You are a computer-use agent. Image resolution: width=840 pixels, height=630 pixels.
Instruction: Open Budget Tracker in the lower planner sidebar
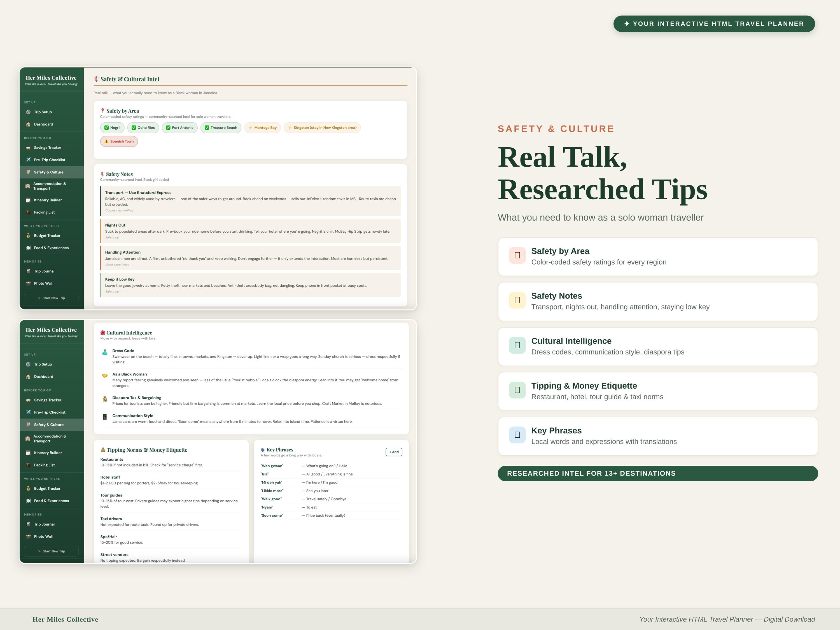point(52,489)
